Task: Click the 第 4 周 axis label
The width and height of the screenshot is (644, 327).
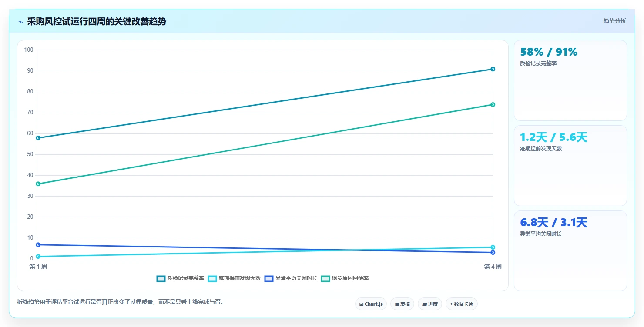Action: [x=493, y=267]
